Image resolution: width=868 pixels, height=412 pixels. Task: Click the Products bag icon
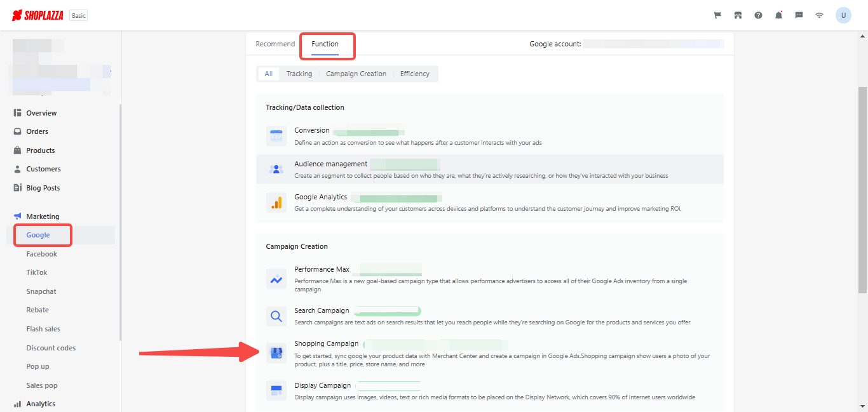(17, 150)
